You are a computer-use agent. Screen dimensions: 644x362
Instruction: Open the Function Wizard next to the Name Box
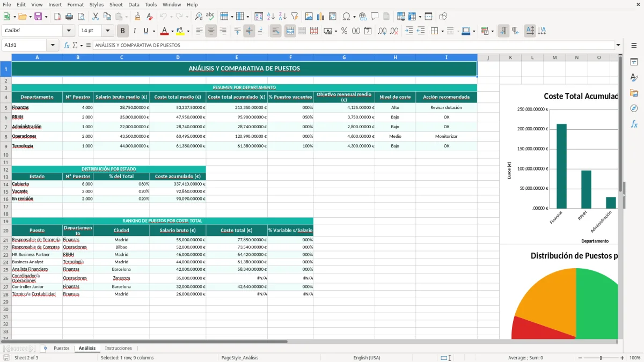tap(67, 45)
